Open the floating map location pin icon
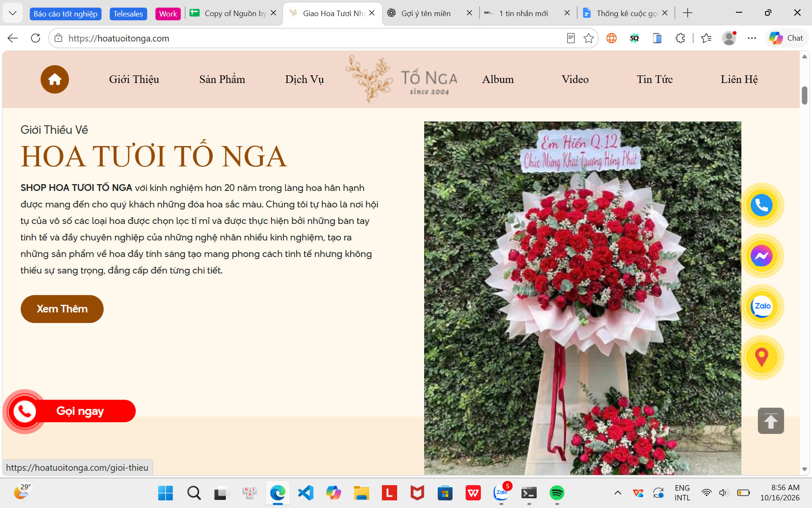This screenshot has height=508, width=812. click(x=762, y=358)
